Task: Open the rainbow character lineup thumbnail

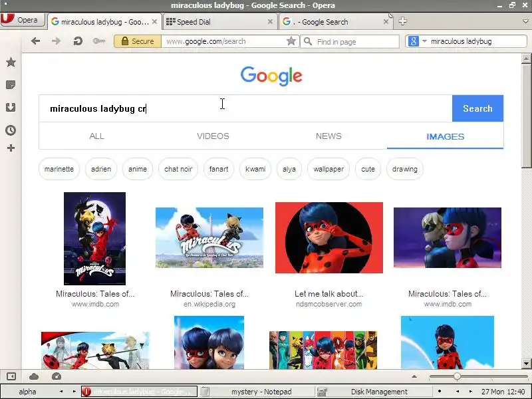Action: click(x=323, y=350)
